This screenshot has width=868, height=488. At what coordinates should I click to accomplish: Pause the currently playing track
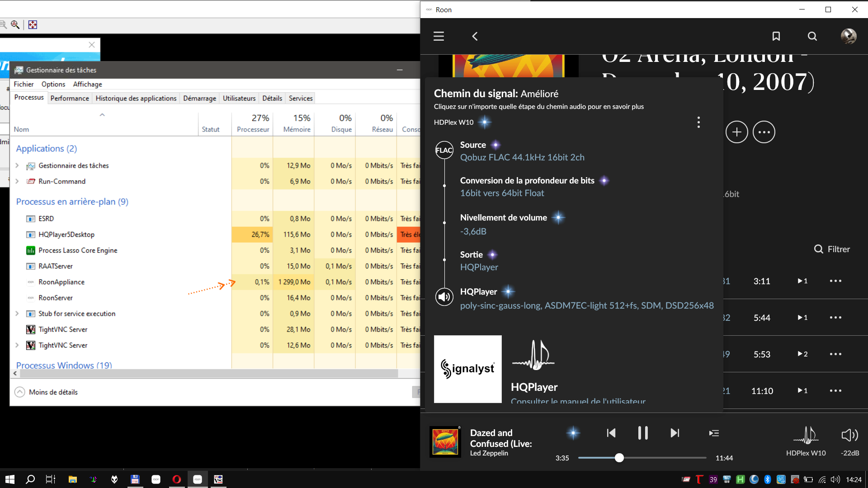(x=642, y=433)
